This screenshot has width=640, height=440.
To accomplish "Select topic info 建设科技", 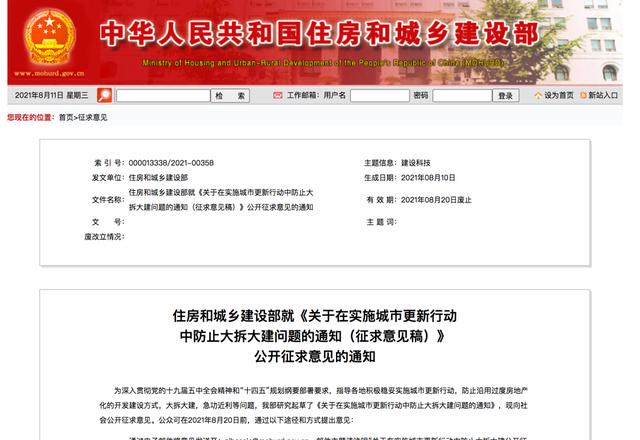I will (416, 163).
